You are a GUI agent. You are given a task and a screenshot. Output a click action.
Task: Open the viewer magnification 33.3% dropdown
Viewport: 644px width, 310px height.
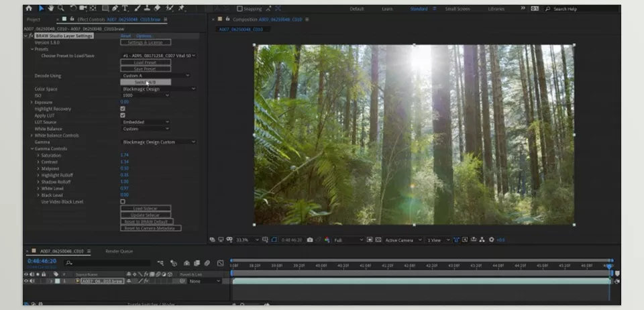[248, 240]
